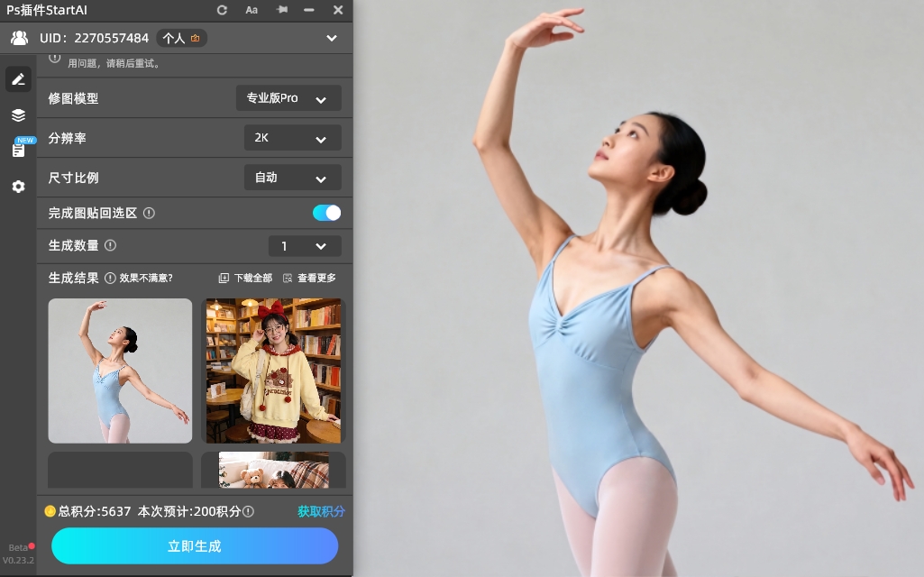924x577 pixels.
Task: Open the layers stack sidebar icon
Action: coord(18,115)
